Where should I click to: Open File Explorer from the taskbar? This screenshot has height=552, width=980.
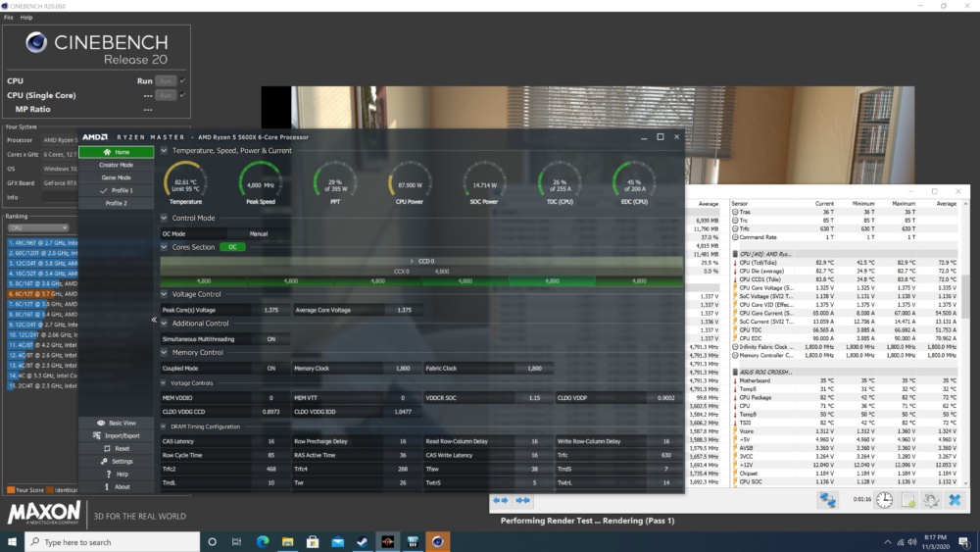287,542
